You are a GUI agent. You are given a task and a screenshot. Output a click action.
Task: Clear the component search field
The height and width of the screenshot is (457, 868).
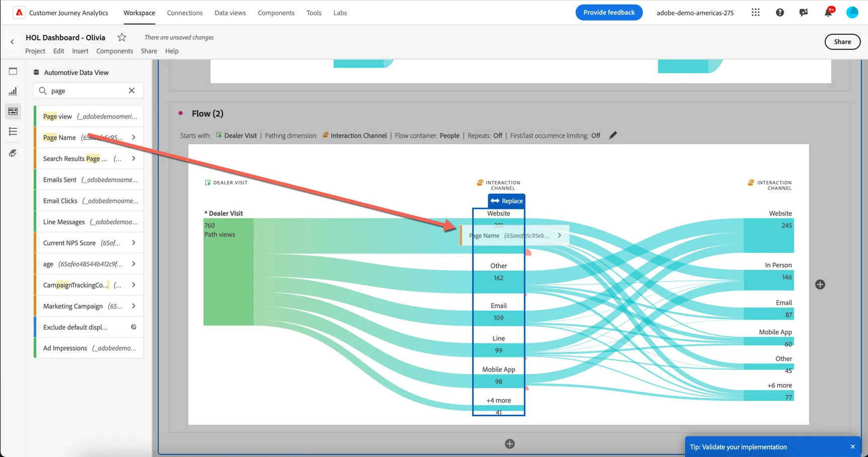(132, 91)
